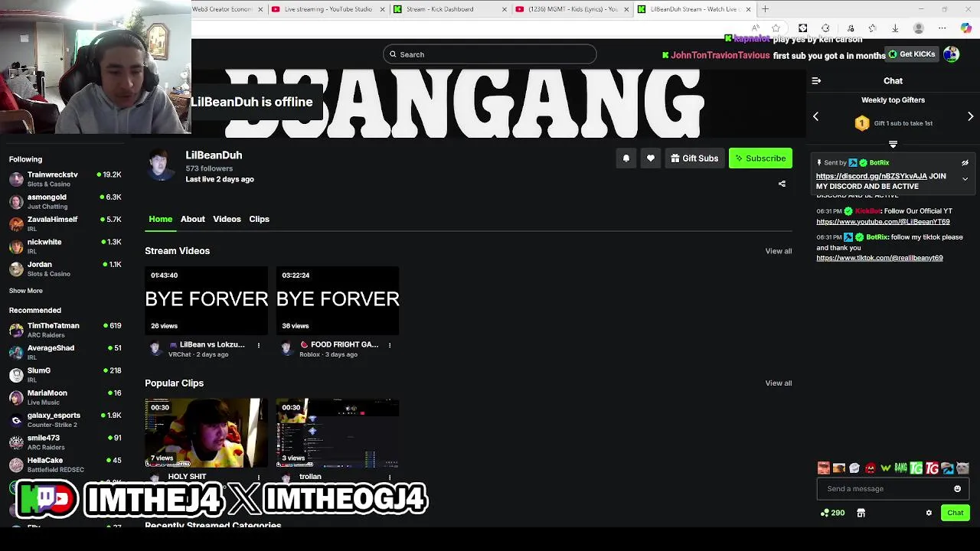Open the tiktok.com link in chat
This screenshot has height=551, width=980.
tap(880, 258)
